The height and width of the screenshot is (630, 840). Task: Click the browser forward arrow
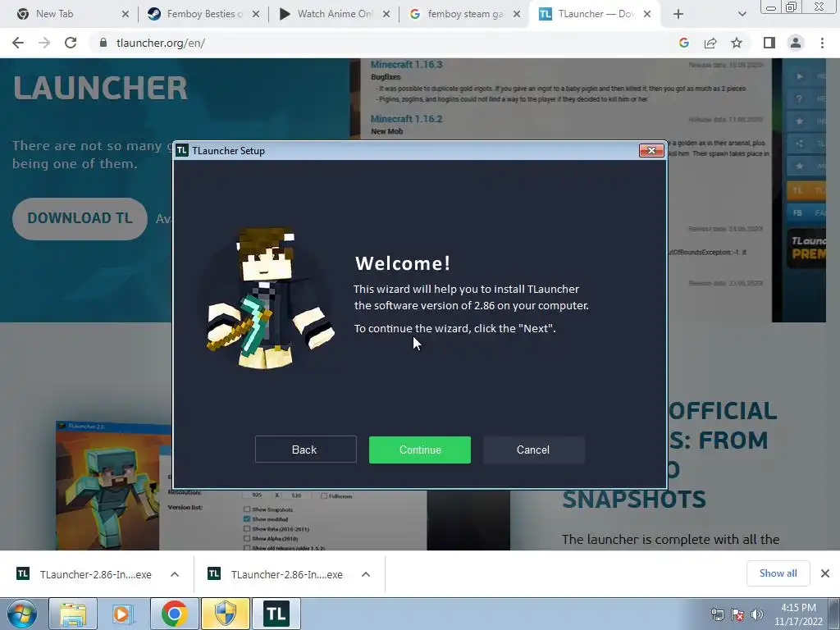pos(44,43)
